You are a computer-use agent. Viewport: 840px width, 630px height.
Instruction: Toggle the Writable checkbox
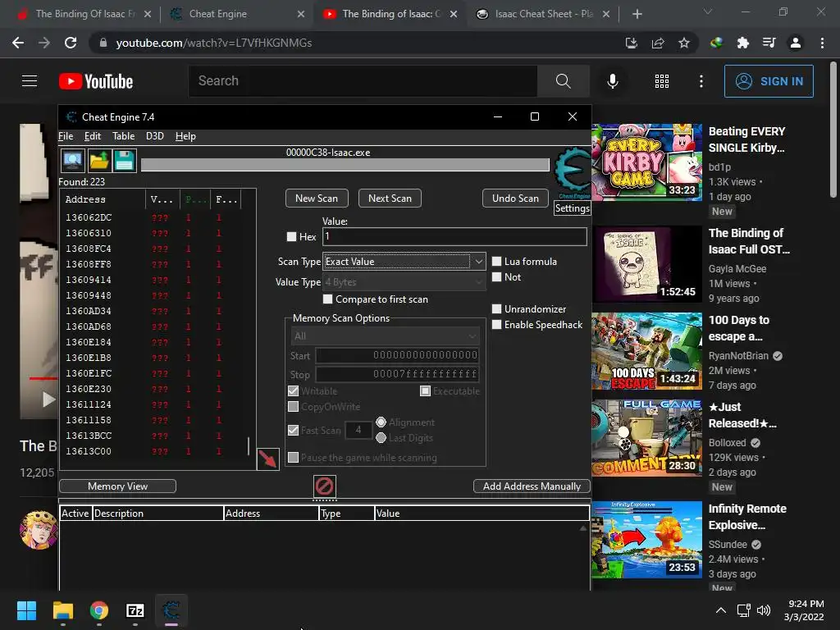point(293,391)
